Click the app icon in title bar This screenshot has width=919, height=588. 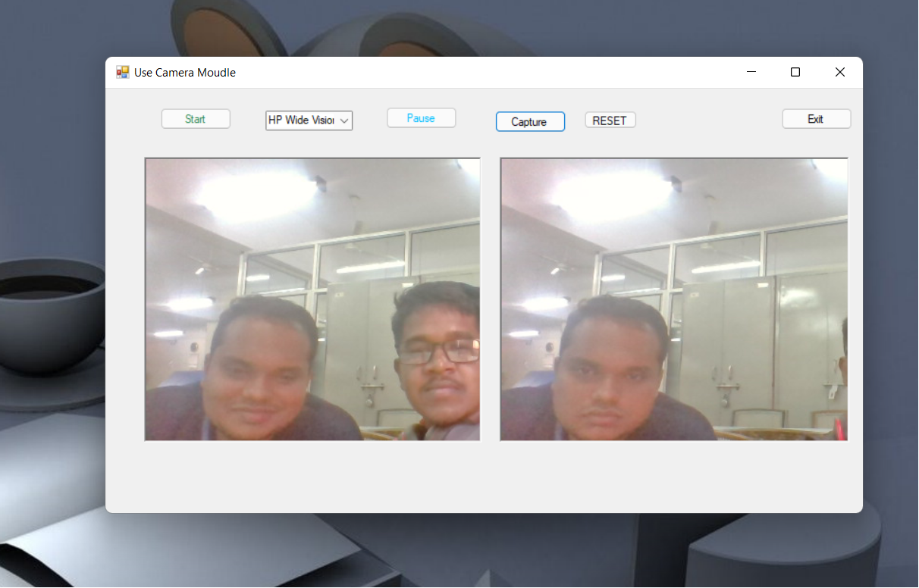(x=122, y=72)
